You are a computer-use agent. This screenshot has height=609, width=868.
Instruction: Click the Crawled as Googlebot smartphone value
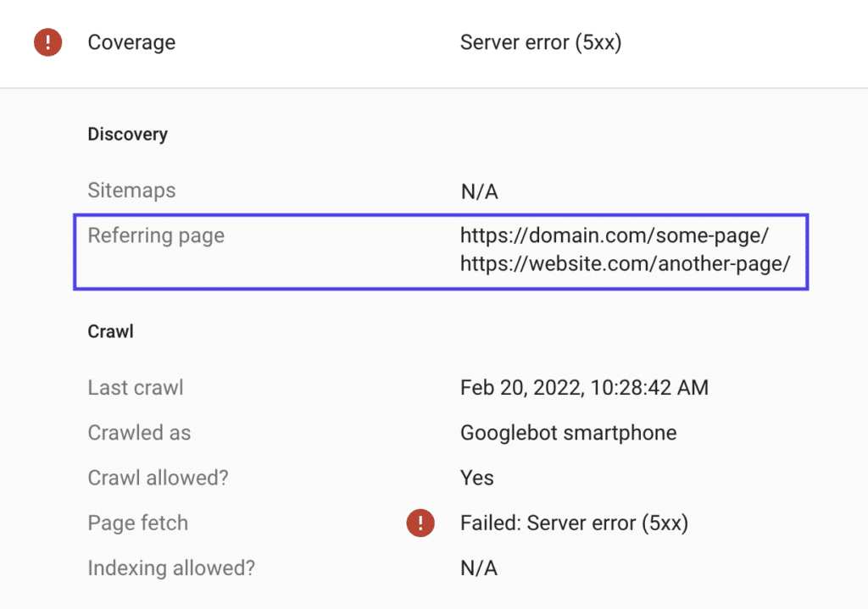pos(568,432)
